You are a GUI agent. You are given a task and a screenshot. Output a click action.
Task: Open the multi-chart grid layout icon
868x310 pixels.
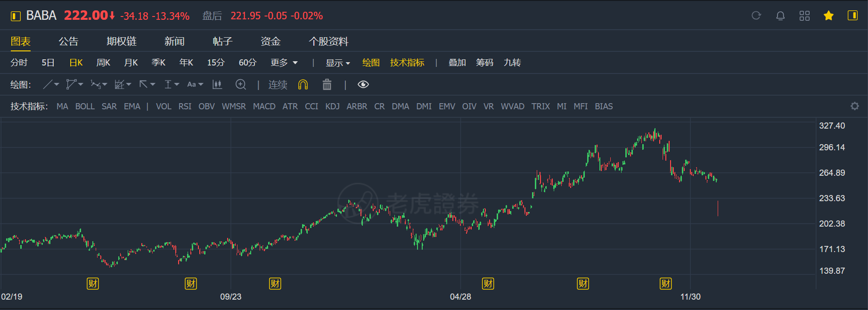pyautogui.click(x=804, y=16)
